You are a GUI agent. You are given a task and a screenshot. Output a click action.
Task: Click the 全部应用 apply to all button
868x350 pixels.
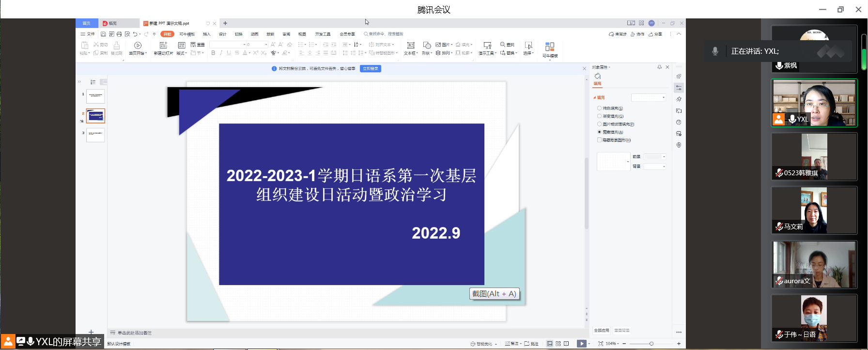602,331
